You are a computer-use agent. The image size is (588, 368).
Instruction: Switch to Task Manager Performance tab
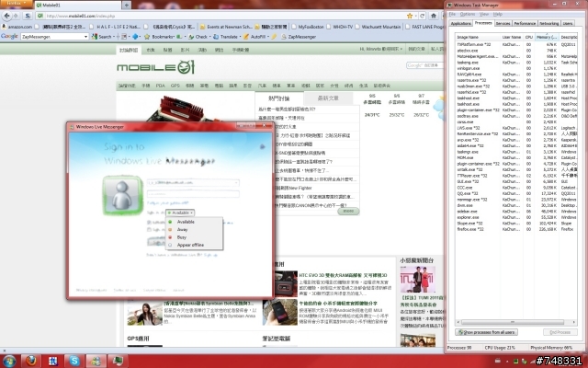pos(525,23)
